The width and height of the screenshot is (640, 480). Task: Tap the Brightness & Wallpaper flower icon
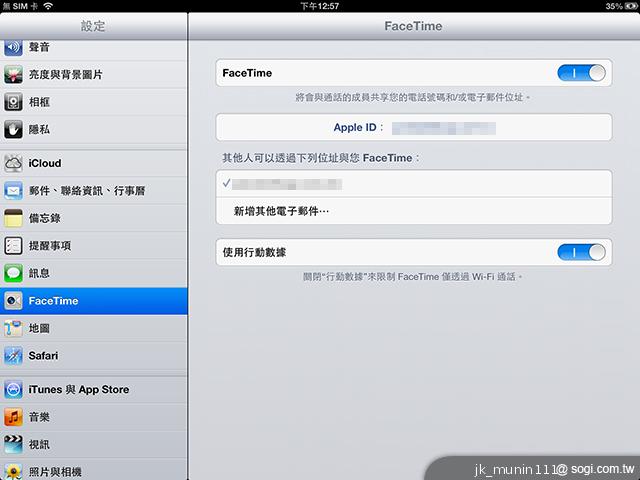13,75
